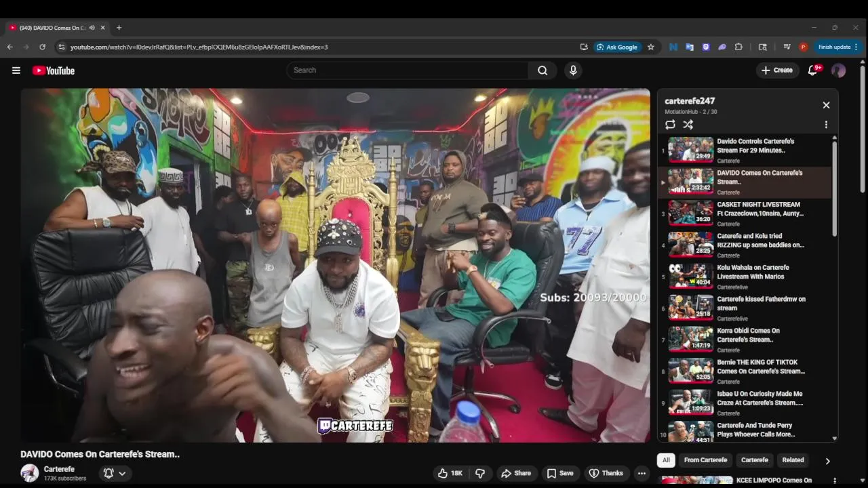Screen dimensions: 868x488
Task: Open tab search side panel icon
Action: point(763,47)
